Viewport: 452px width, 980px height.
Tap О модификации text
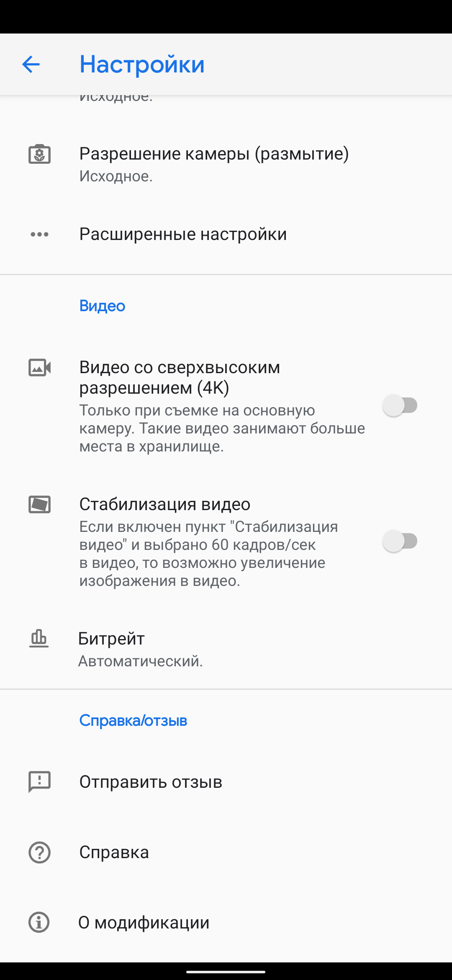144,923
